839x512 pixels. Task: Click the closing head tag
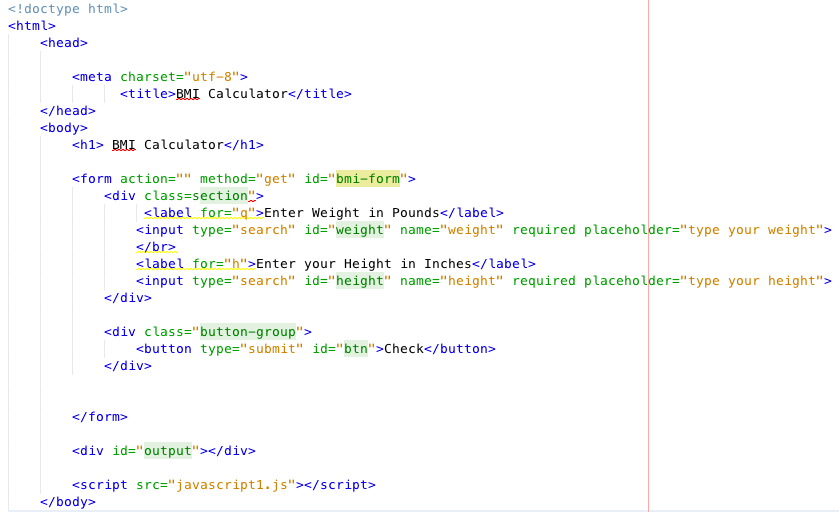(x=67, y=111)
